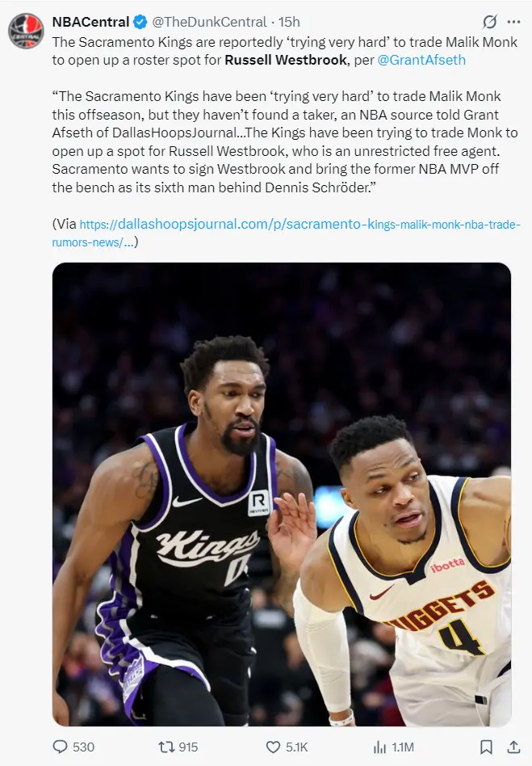Click the 15h post timestamp
The width and height of the screenshot is (532, 766).
pos(289,22)
